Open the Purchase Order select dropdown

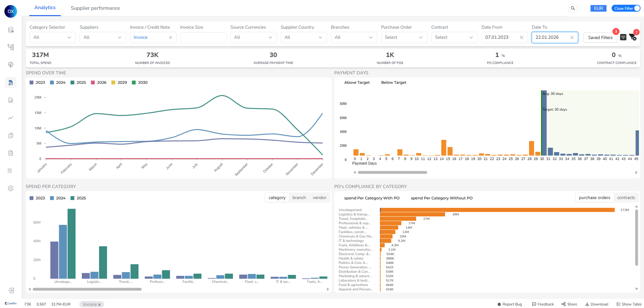(x=404, y=37)
